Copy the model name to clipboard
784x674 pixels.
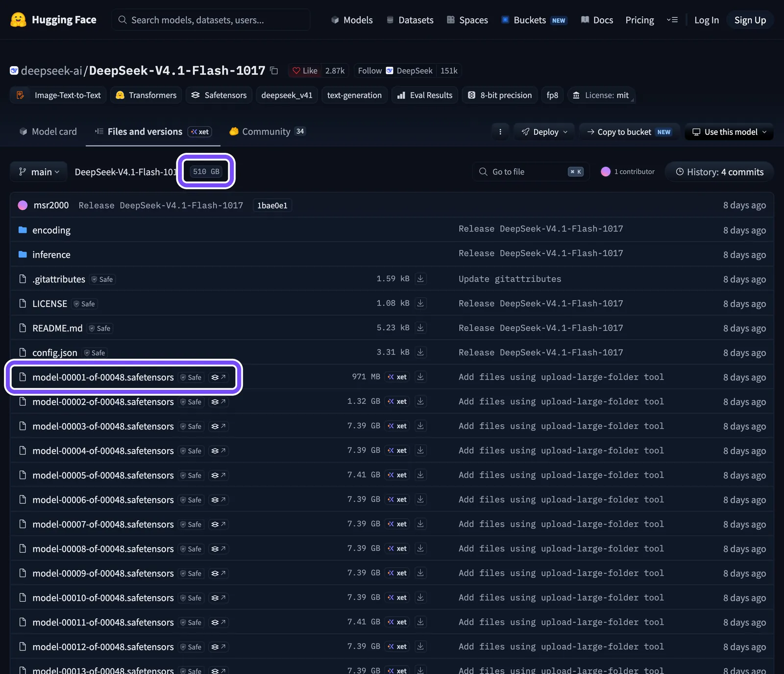pyautogui.click(x=274, y=71)
